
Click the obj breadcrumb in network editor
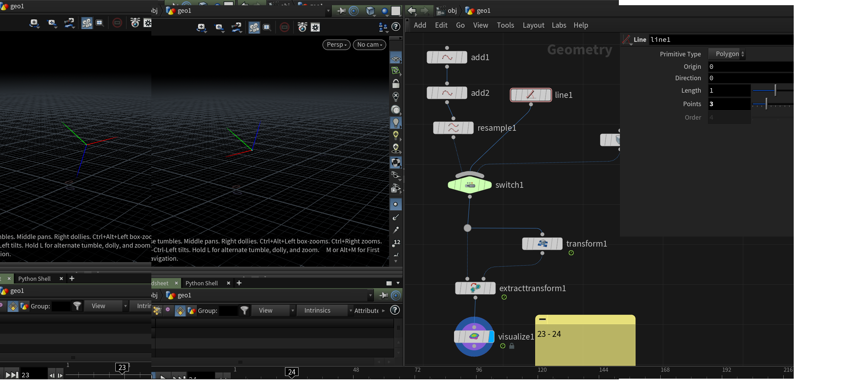(452, 11)
